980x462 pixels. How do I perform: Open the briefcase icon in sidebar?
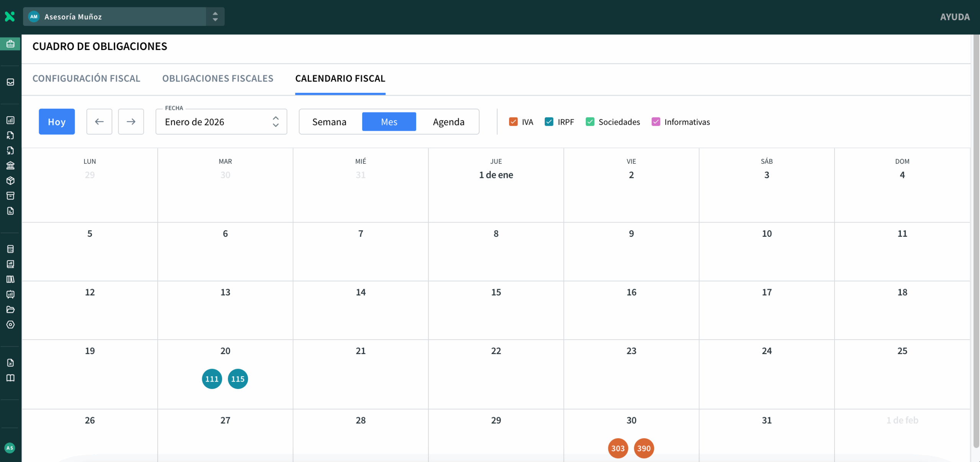coord(10,44)
